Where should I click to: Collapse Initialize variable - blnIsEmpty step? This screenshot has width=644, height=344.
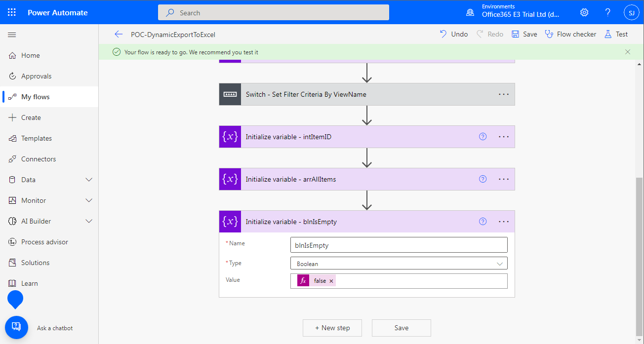(367, 222)
